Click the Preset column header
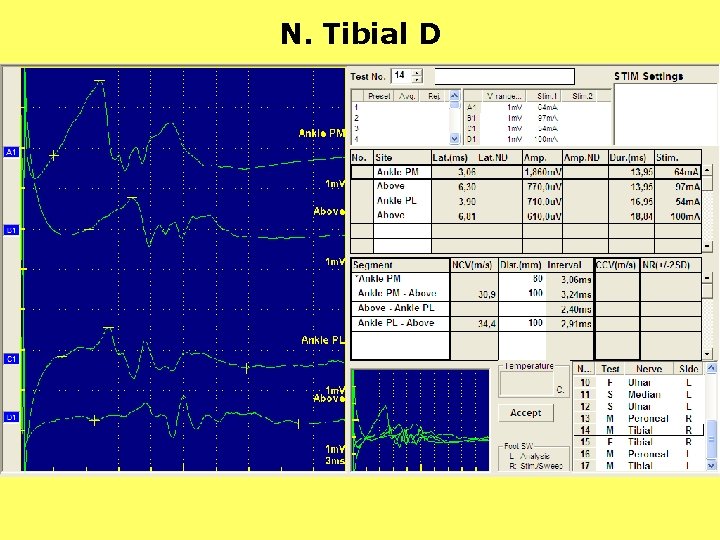 [379, 96]
